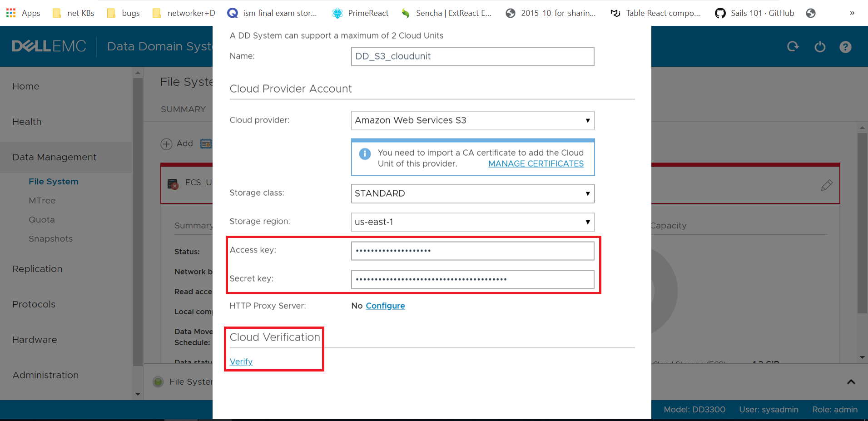Click the "Role: admin" footer text
This screenshot has height=421, width=868.
[835, 410]
